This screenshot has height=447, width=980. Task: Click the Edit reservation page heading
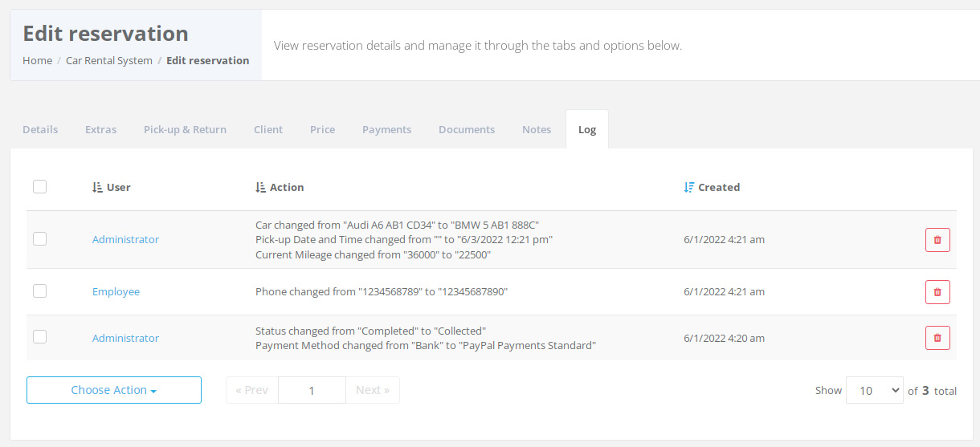click(105, 34)
